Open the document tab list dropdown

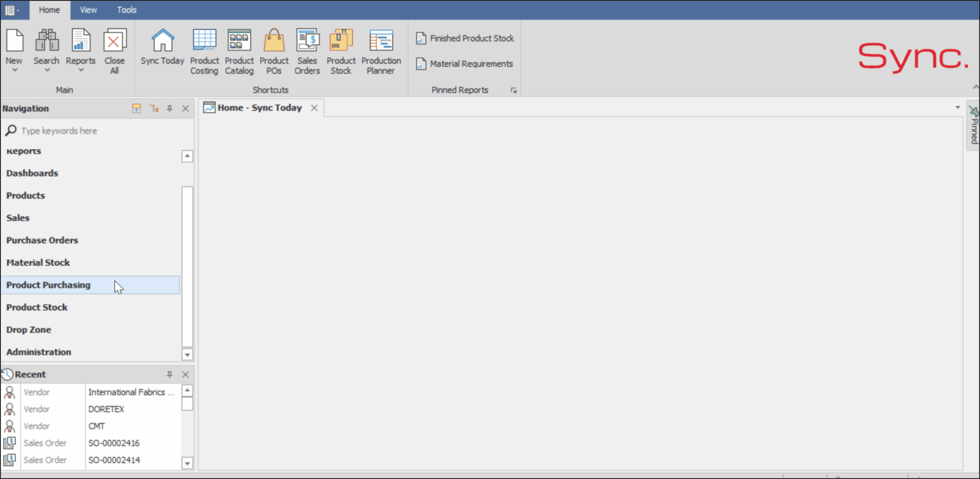tap(957, 107)
